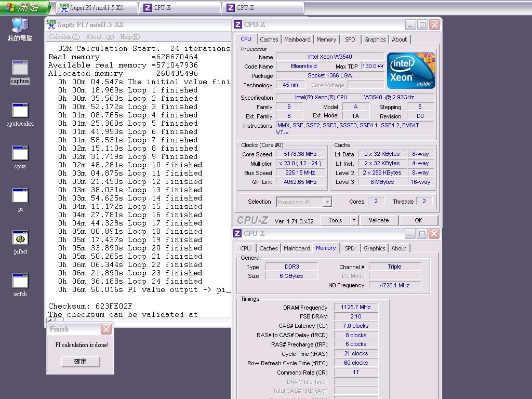This screenshot has width=532, height=399.
Task: Open Graphics tab in top CPU-Z window
Action: (x=375, y=39)
